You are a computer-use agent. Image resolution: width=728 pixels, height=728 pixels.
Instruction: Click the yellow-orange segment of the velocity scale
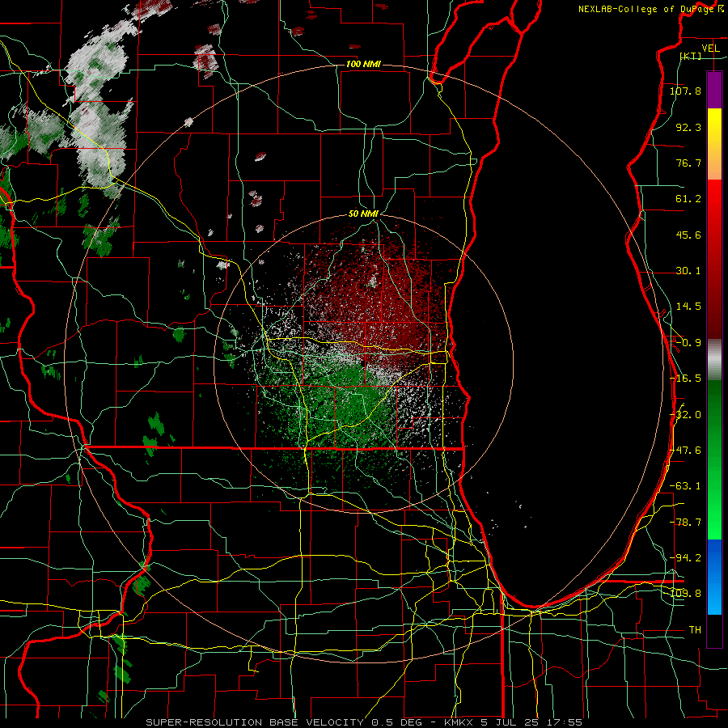coord(714,144)
